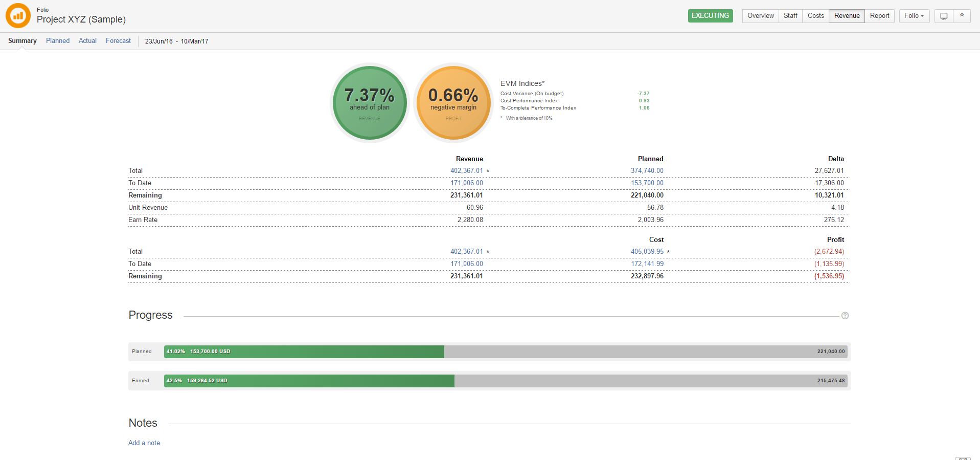
Task: Click the orange profit margin circle
Action: click(x=453, y=102)
